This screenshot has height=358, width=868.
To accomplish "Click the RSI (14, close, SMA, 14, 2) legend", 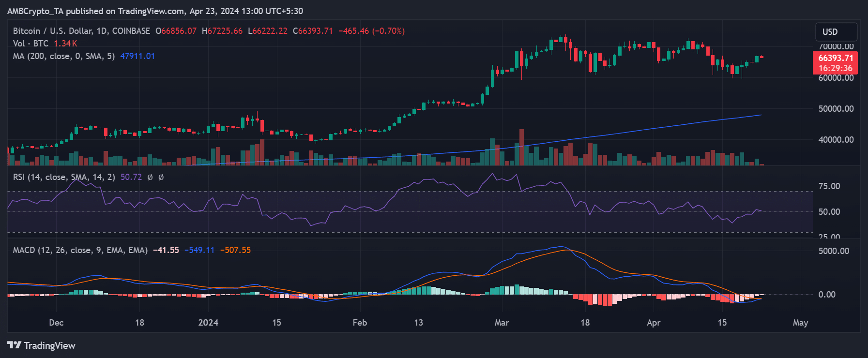I will pos(64,177).
